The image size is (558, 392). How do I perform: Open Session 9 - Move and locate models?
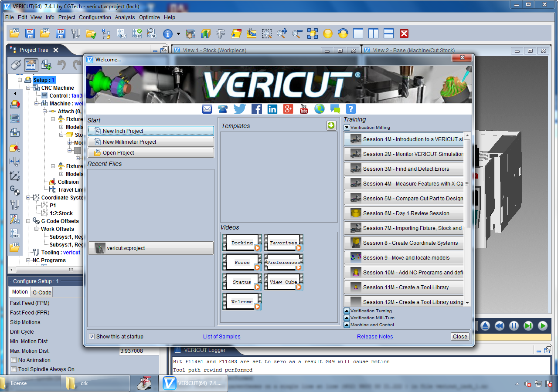point(404,258)
